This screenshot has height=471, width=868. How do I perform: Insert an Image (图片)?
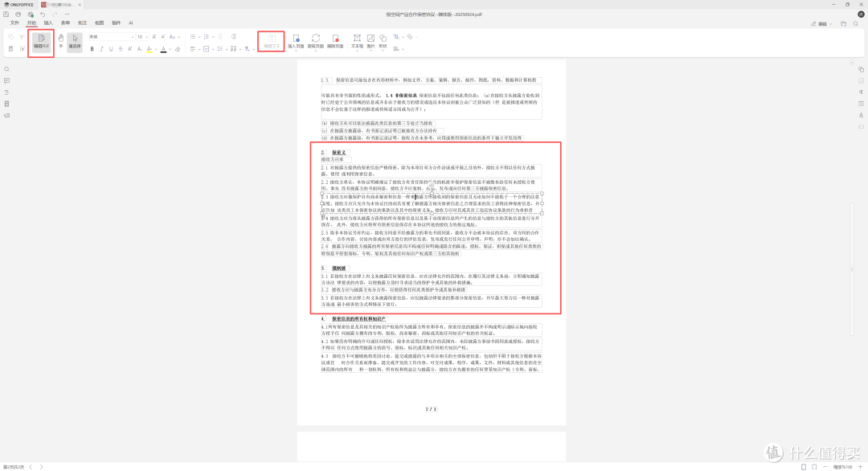pyautogui.click(x=371, y=42)
